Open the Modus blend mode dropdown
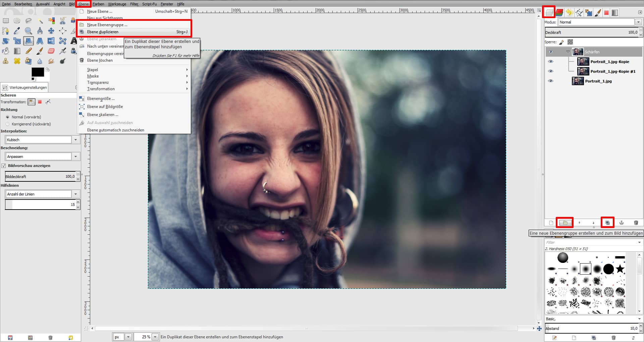Screen dimensions: 644x342 639,22
